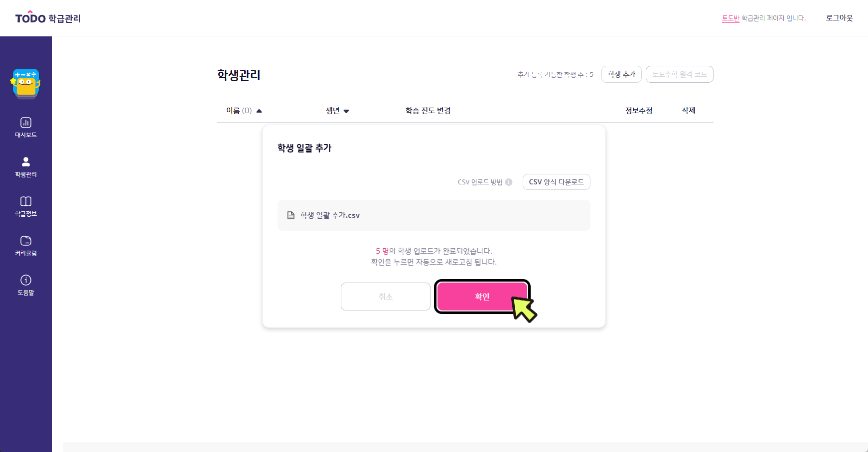Open the 도움말 info icon
868x452 pixels.
(26, 280)
